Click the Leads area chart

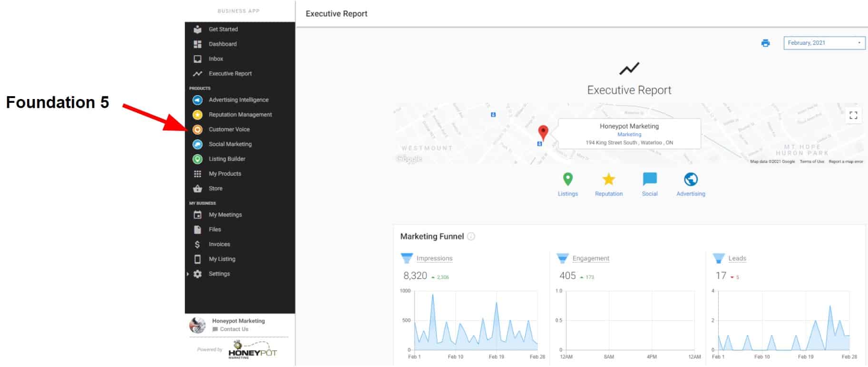point(784,320)
